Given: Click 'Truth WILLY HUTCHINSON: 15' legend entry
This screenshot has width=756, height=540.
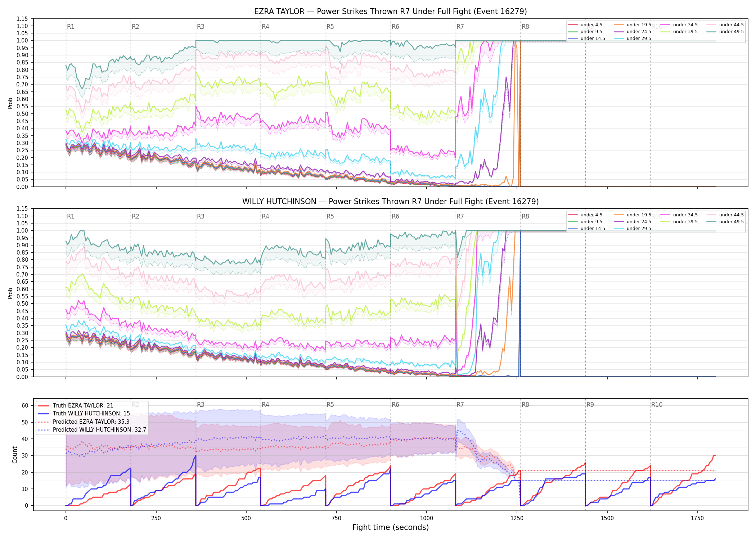Looking at the screenshot, I should tap(91, 414).
